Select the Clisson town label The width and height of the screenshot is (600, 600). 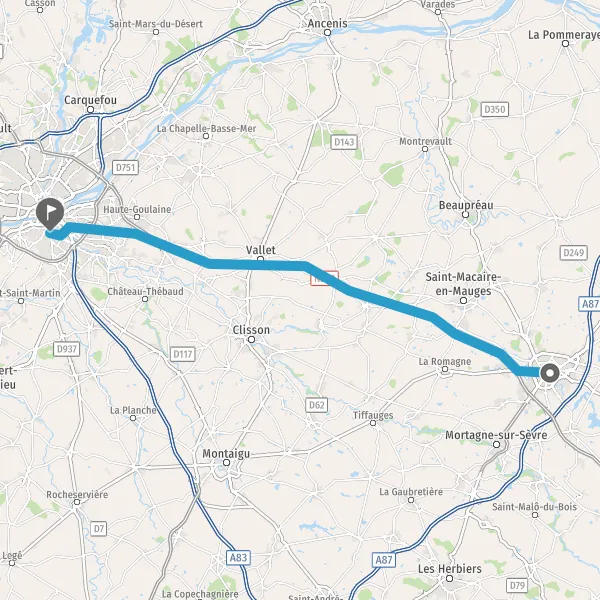coord(251,330)
